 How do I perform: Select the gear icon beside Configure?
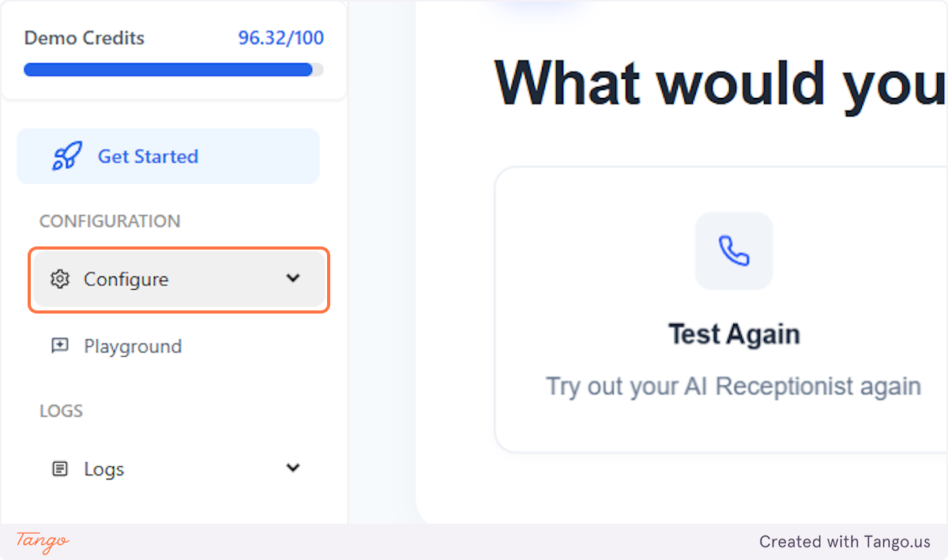[x=59, y=279]
